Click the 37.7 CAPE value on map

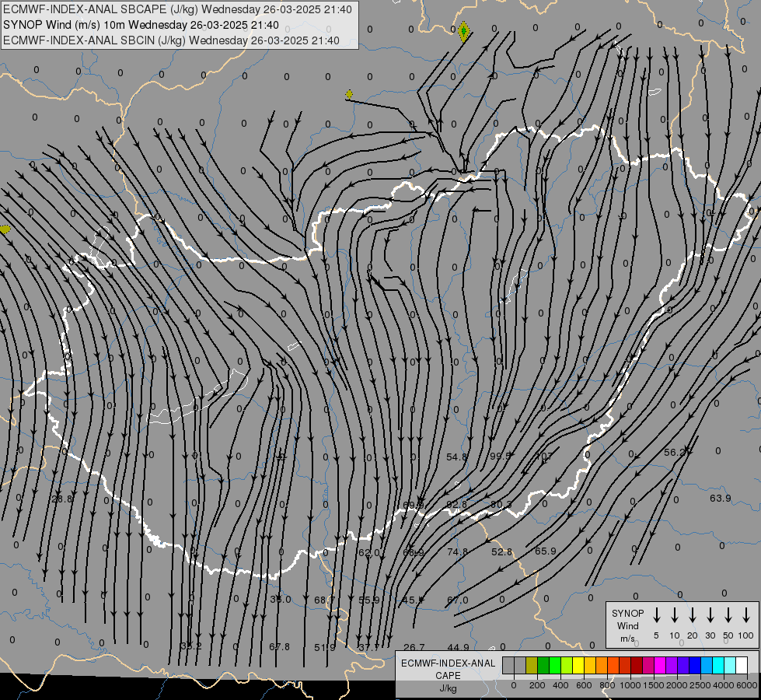pos(369,648)
